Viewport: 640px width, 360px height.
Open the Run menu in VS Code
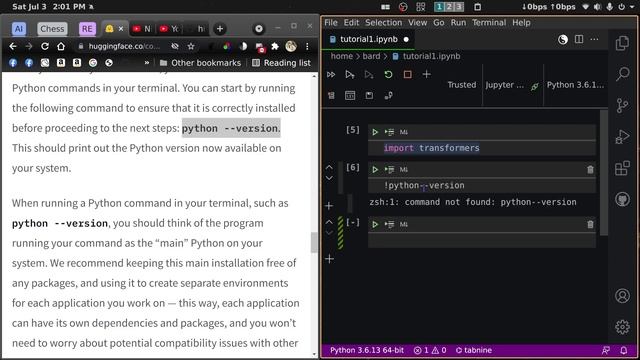(458, 23)
